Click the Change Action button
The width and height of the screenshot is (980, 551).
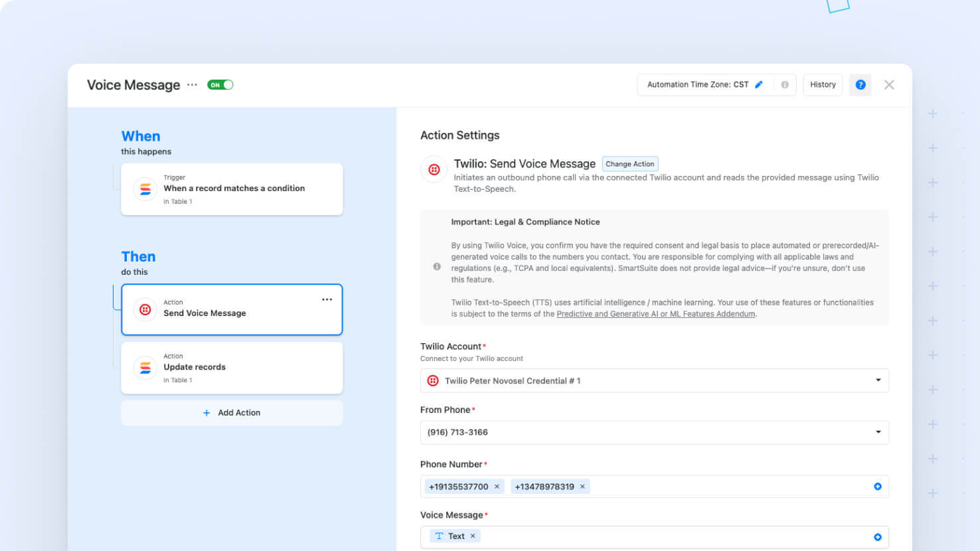[629, 164]
